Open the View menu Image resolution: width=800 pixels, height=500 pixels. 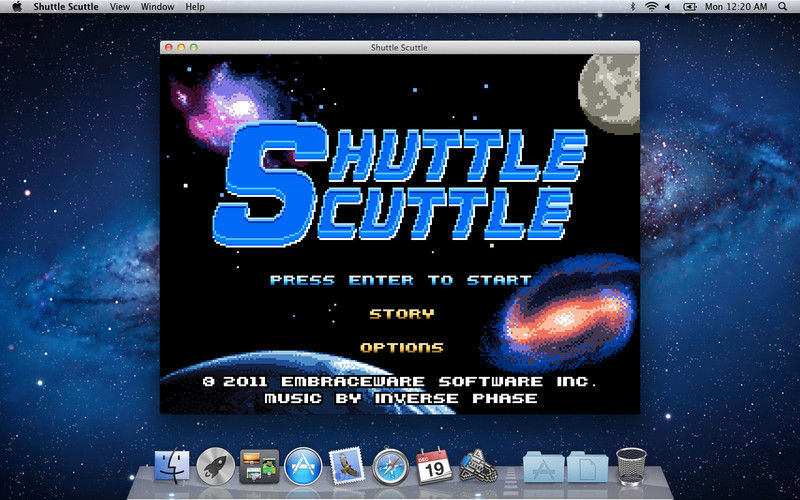click(120, 7)
